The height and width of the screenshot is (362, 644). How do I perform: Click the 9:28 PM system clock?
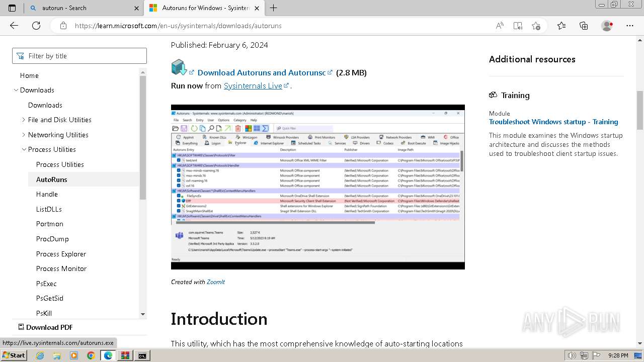618,355
